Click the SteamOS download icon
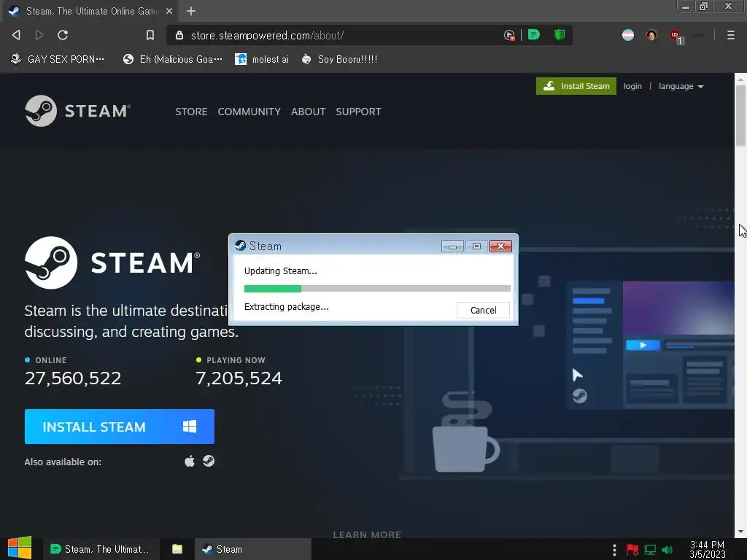This screenshot has height=560, width=747. click(x=209, y=461)
